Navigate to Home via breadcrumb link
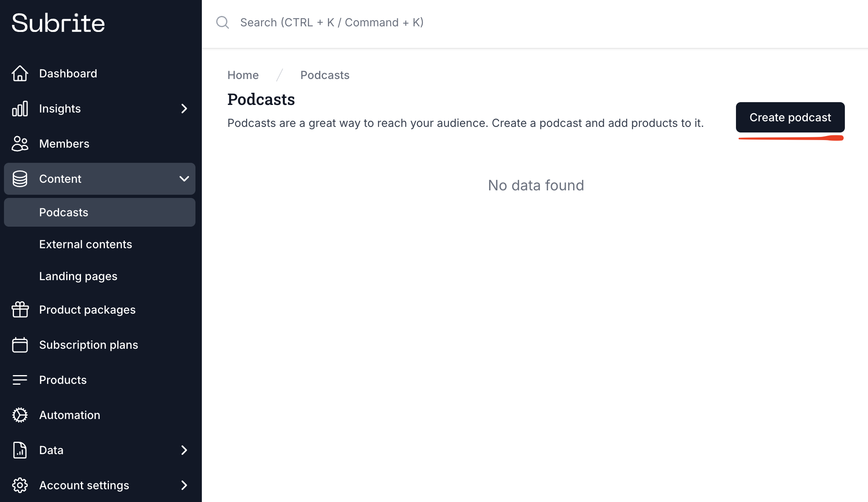 point(243,75)
